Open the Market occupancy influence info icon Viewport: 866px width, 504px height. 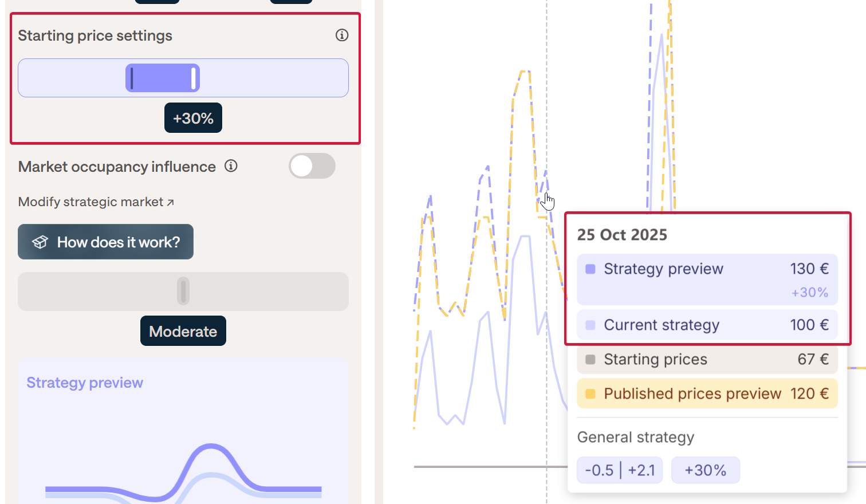(x=231, y=166)
